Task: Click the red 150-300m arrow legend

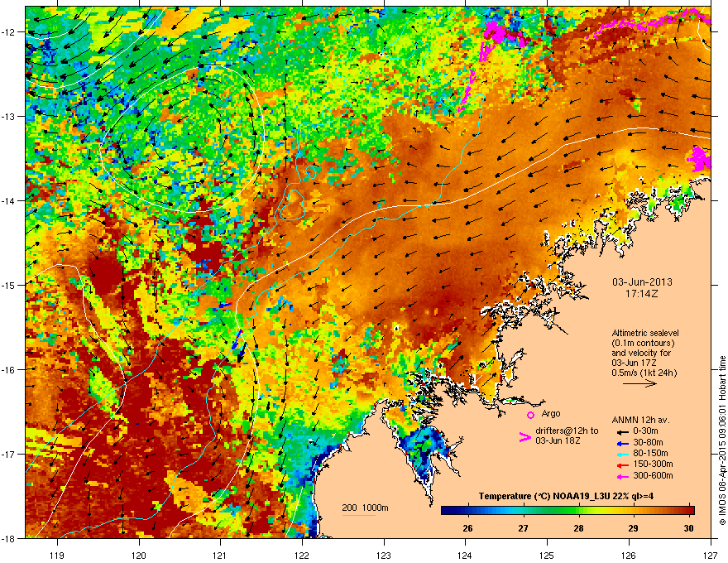Action: pyautogui.click(x=621, y=465)
